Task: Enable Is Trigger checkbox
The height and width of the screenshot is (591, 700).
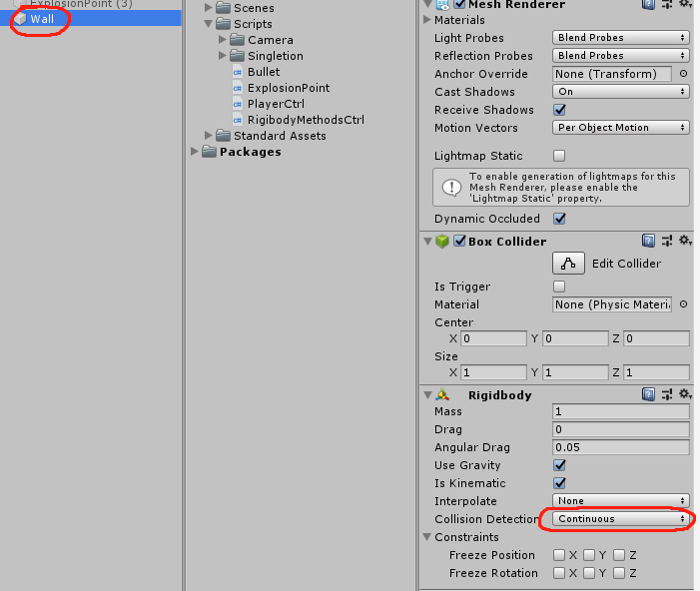Action: click(x=559, y=287)
